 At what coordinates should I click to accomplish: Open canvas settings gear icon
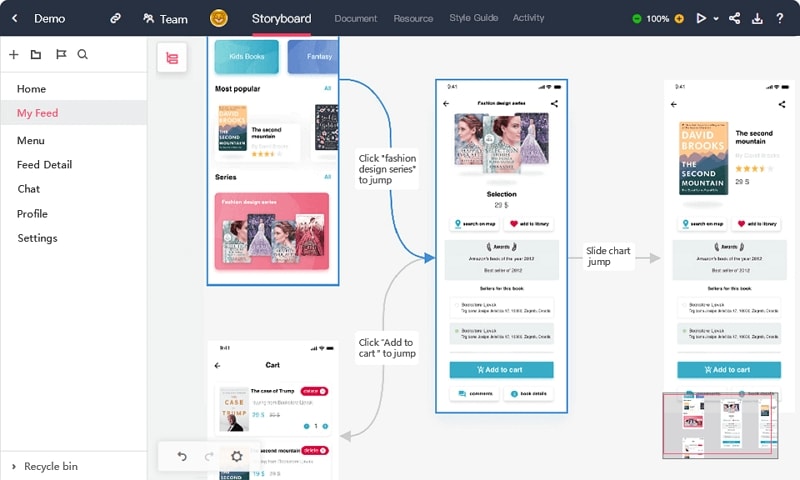(236, 456)
